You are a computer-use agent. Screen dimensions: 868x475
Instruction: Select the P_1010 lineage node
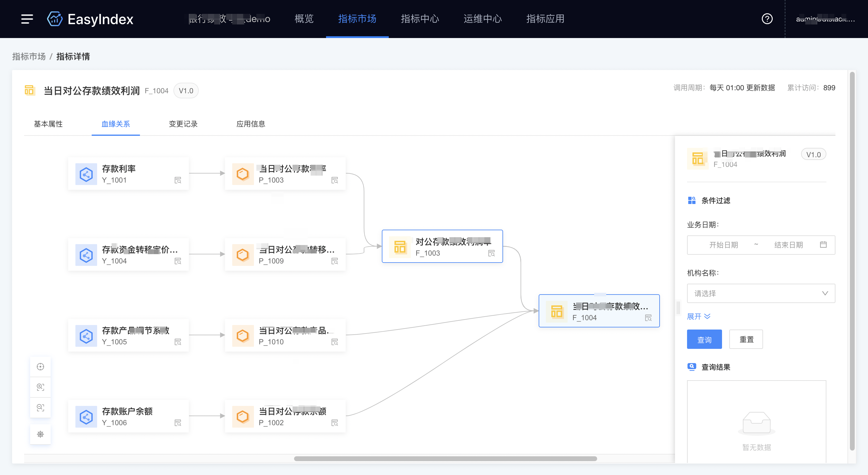click(285, 336)
